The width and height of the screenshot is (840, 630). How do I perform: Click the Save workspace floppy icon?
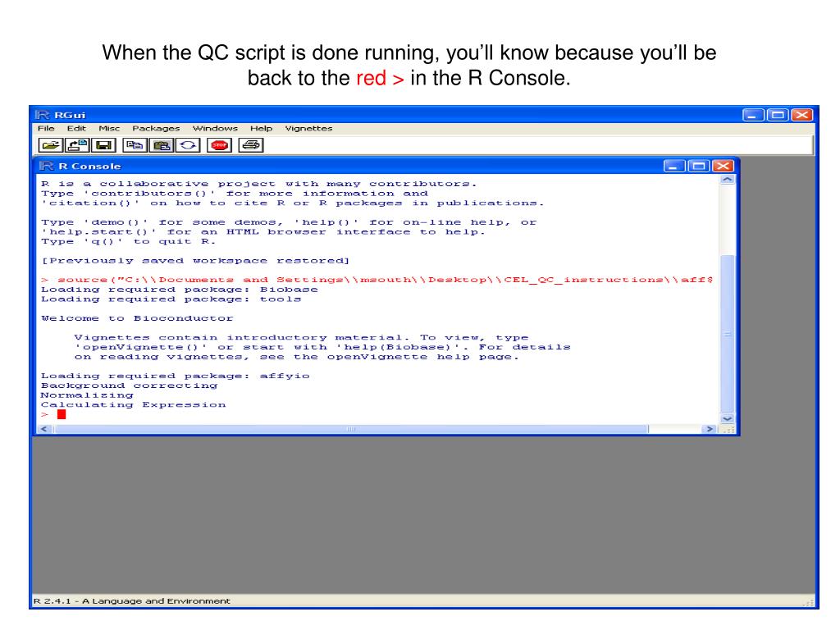tap(103, 145)
